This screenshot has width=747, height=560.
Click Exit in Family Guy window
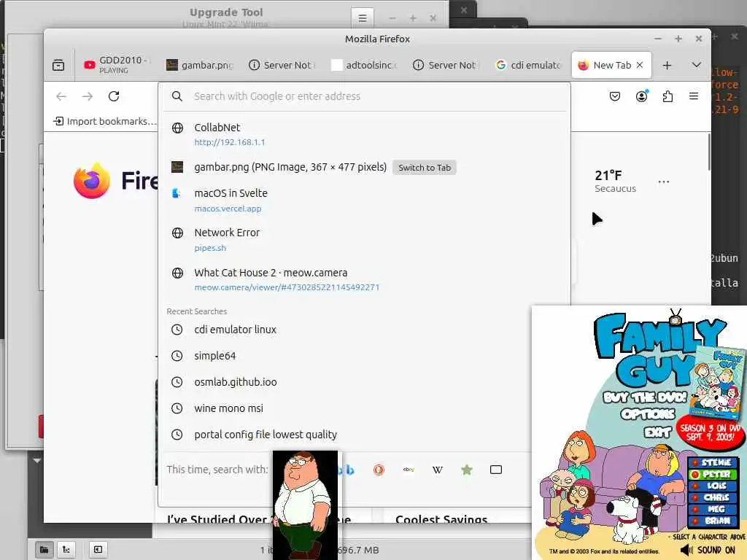click(x=658, y=432)
